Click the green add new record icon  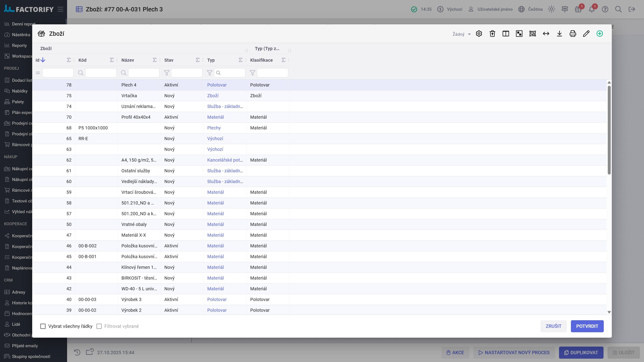600,34
